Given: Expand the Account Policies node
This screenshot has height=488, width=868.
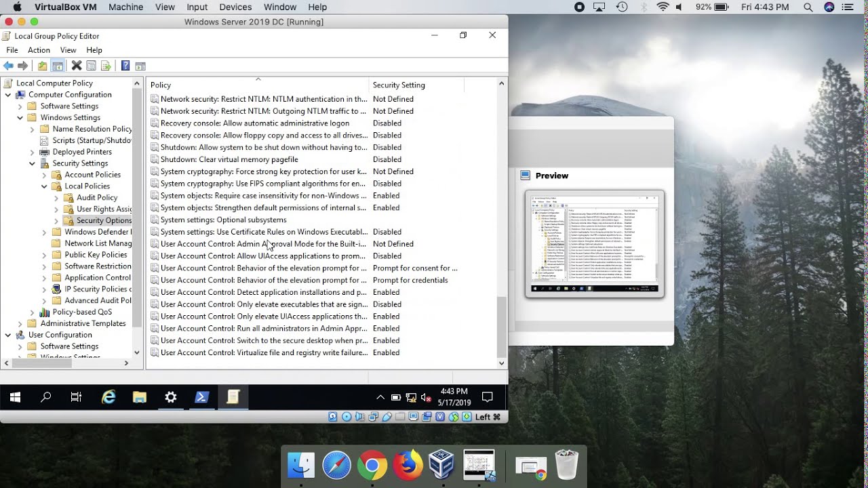Looking at the screenshot, I should click(45, 175).
